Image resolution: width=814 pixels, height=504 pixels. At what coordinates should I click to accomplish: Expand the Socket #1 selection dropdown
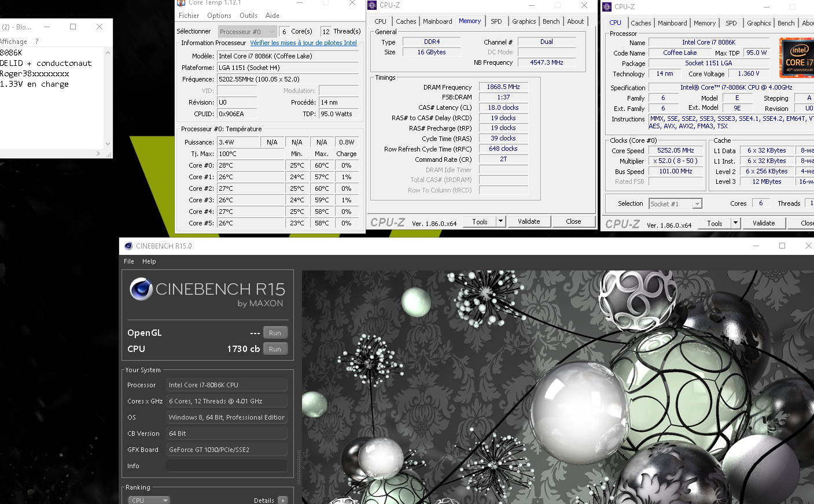697,204
